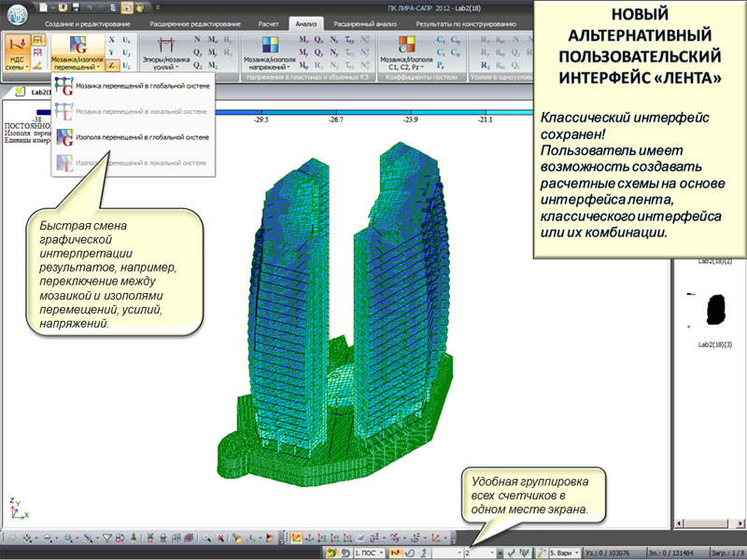Toggle the X displacement direction button
The height and width of the screenshot is (560, 747).
coord(112,40)
